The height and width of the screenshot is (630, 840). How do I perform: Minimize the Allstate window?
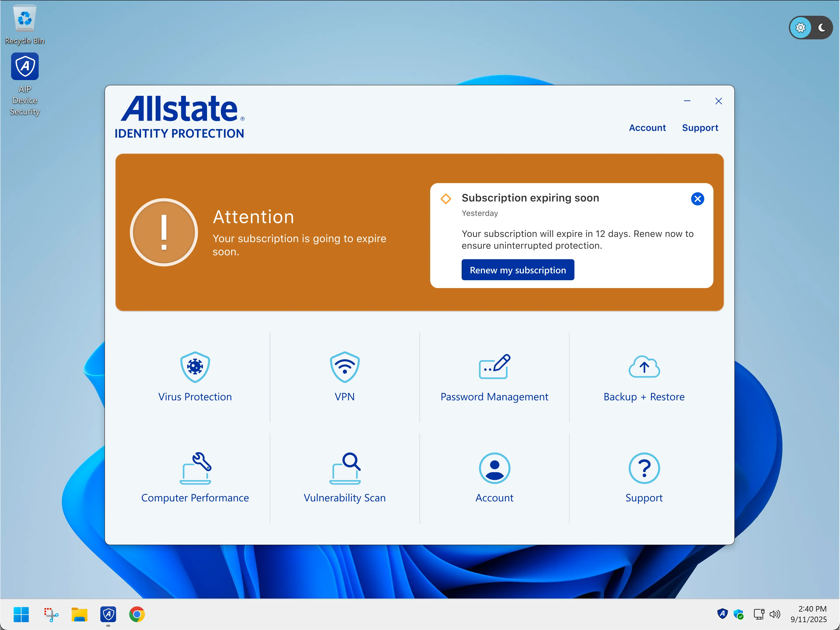click(687, 101)
